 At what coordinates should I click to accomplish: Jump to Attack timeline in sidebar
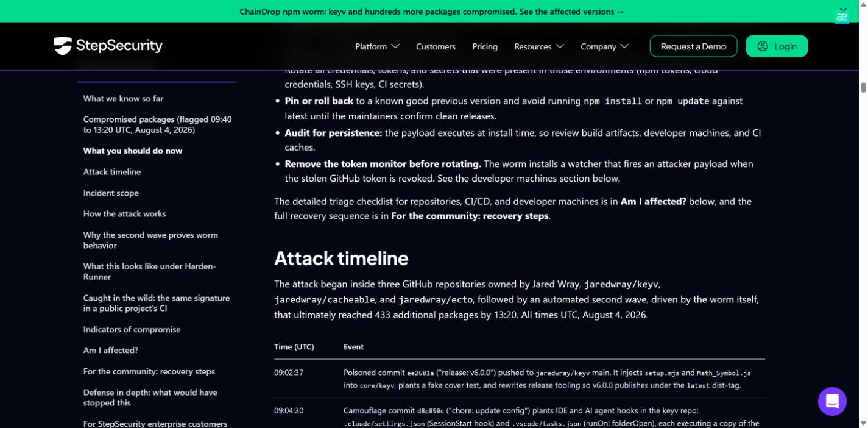[x=112, y=172]
